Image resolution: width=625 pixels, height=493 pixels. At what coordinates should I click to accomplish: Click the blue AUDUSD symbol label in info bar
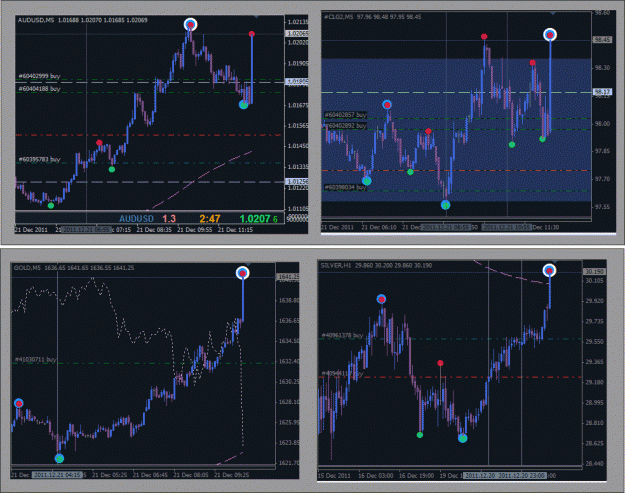click(136, 218)
